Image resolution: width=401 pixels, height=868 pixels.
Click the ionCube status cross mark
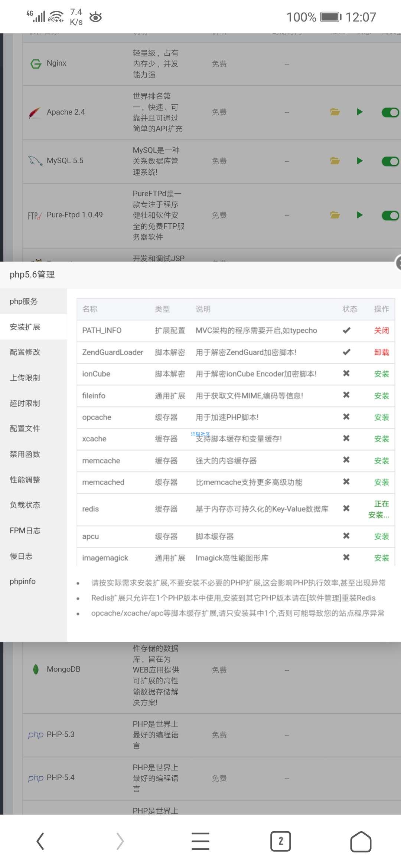(x=346, y=373)
